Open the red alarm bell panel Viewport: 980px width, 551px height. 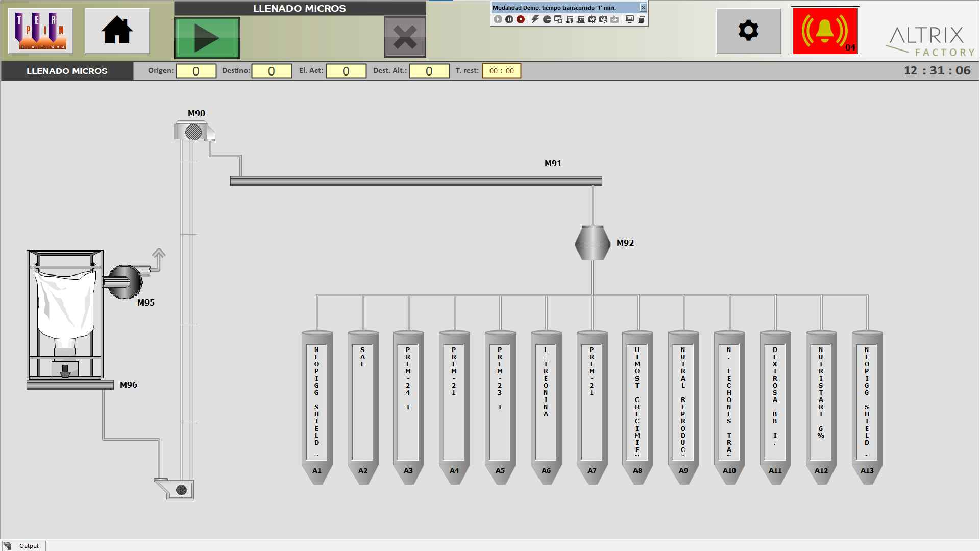[x=825, y=31]
